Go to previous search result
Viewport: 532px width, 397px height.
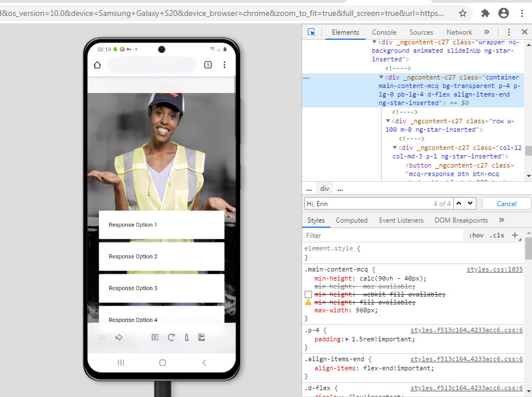459,203
